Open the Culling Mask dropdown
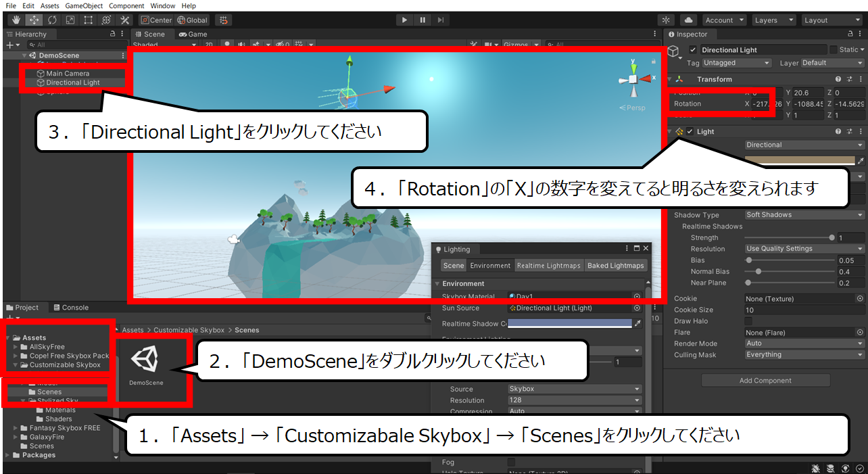 (804, 355)
